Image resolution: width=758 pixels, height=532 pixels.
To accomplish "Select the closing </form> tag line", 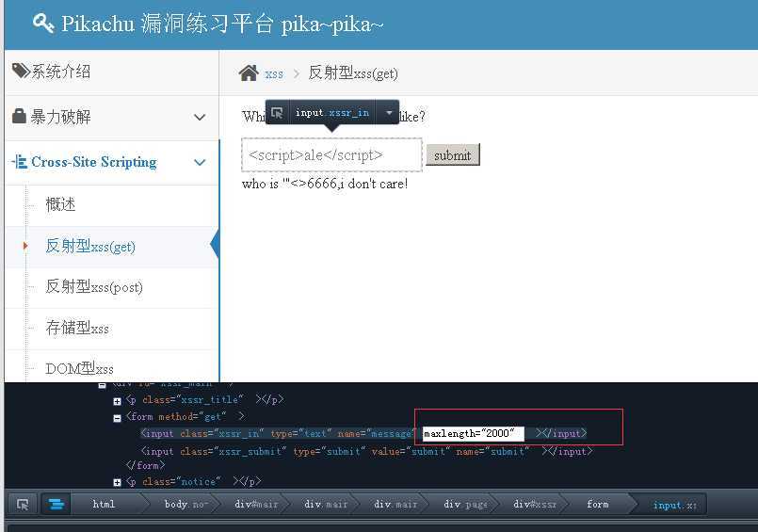I will coord(146,465).
